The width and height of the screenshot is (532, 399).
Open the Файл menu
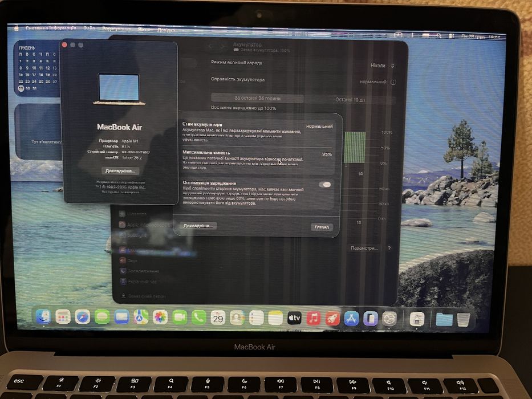click(x=89, y=28)
